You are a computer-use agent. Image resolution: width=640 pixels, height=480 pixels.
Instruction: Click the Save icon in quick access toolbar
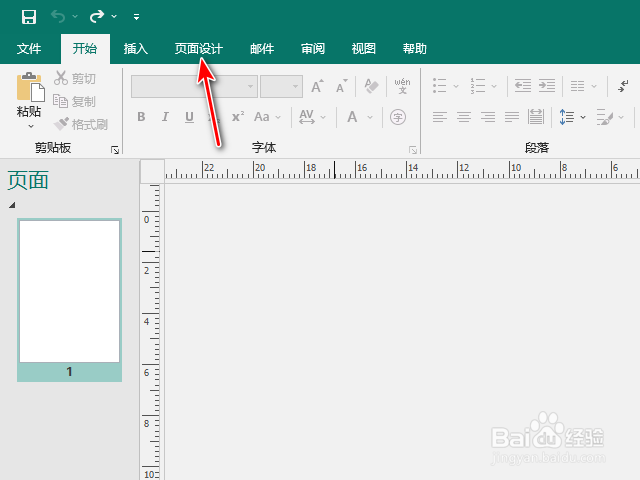pos(29,17)
